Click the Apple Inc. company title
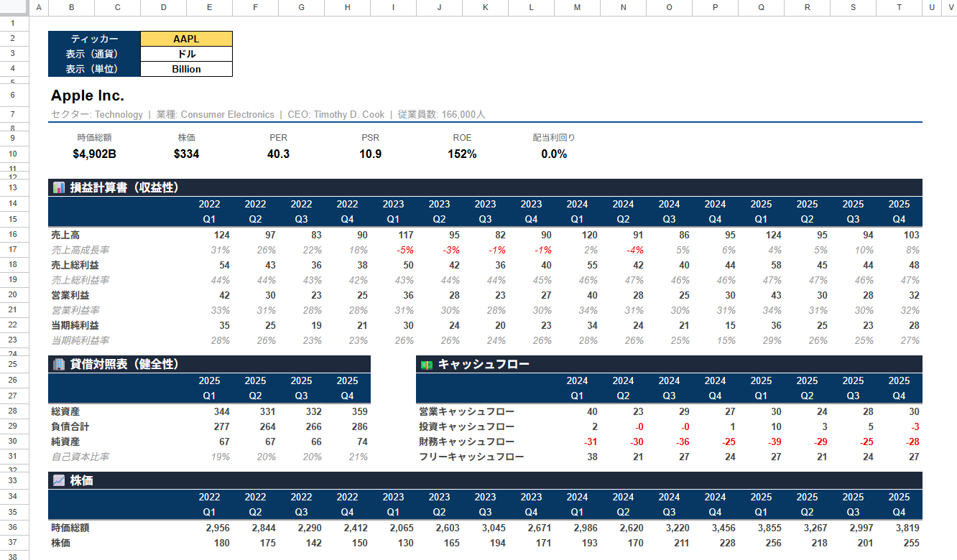This screenshot has width=957, height=560. (88, 95)
